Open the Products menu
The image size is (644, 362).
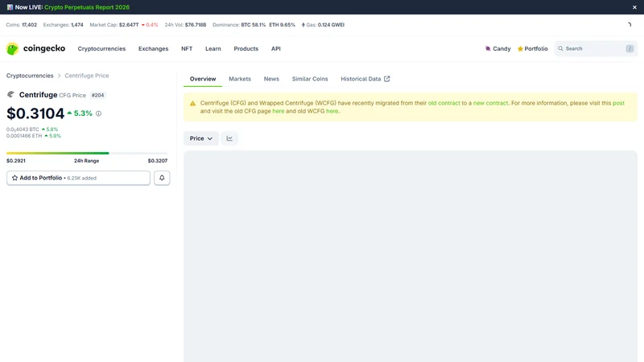[x=246, y=48]
